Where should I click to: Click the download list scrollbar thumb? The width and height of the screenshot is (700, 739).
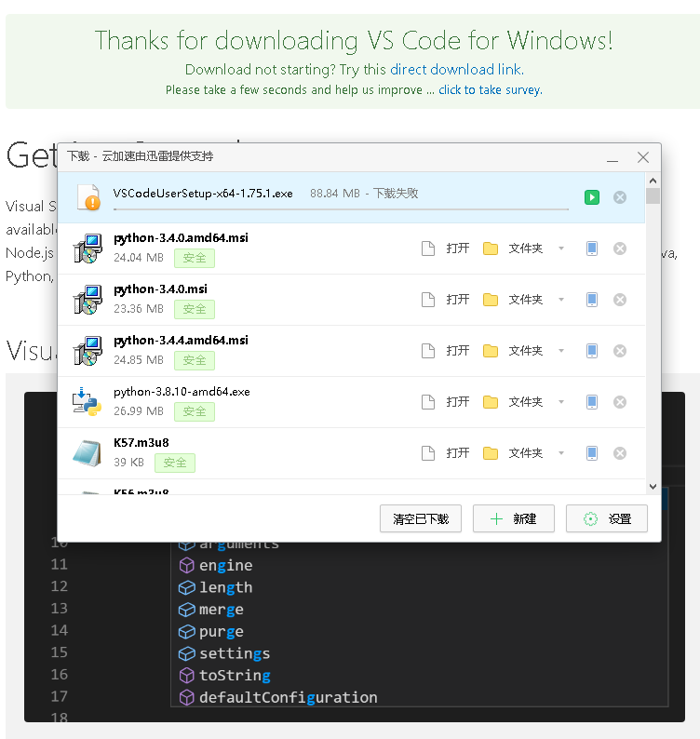(653, 195)
